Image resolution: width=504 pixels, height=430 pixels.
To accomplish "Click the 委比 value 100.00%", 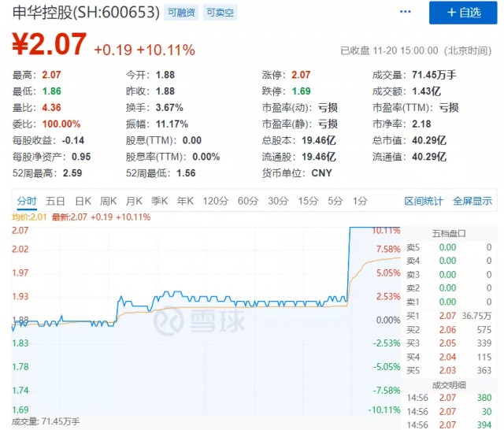I will (x=61, y=124).
